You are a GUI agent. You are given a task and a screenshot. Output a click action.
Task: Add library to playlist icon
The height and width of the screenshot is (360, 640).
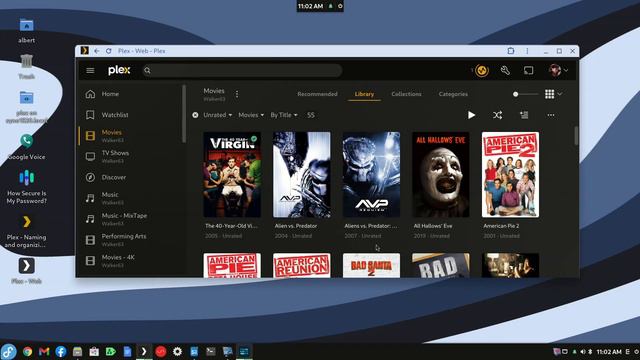pyautogui.click(x=524, y=115)
